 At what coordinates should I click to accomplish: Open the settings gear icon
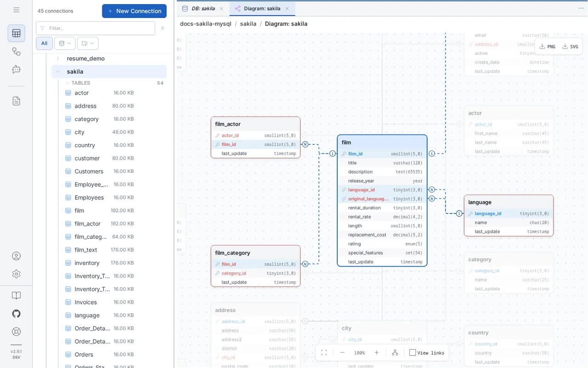coord(16,274)
